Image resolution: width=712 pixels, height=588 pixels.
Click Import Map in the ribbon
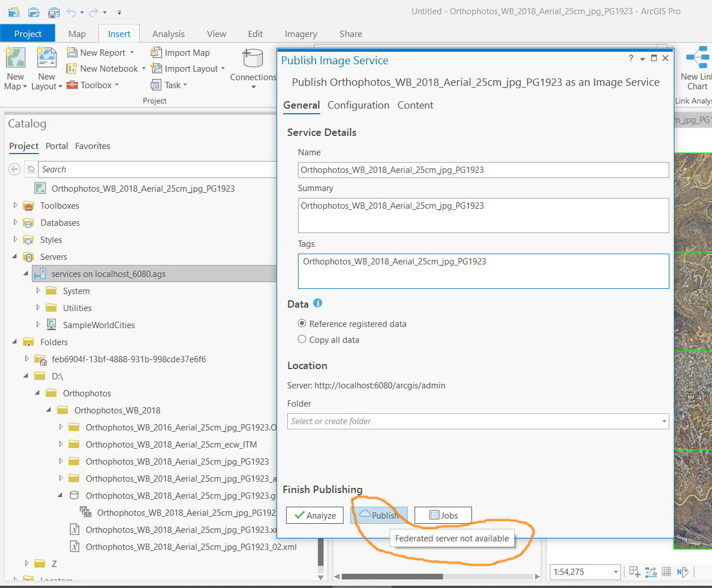pyautogui.click(x=181, y=52)
